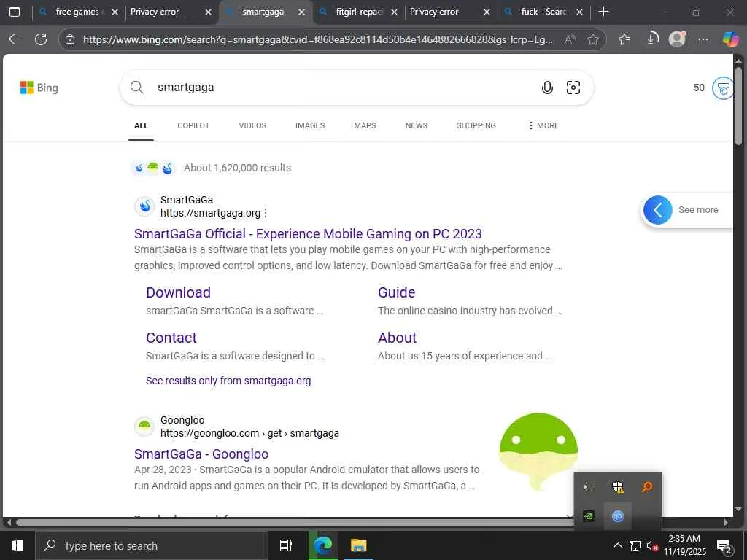Open the taskbar clock and date
This screenshot has height=560, width=747.
(684, 545)
